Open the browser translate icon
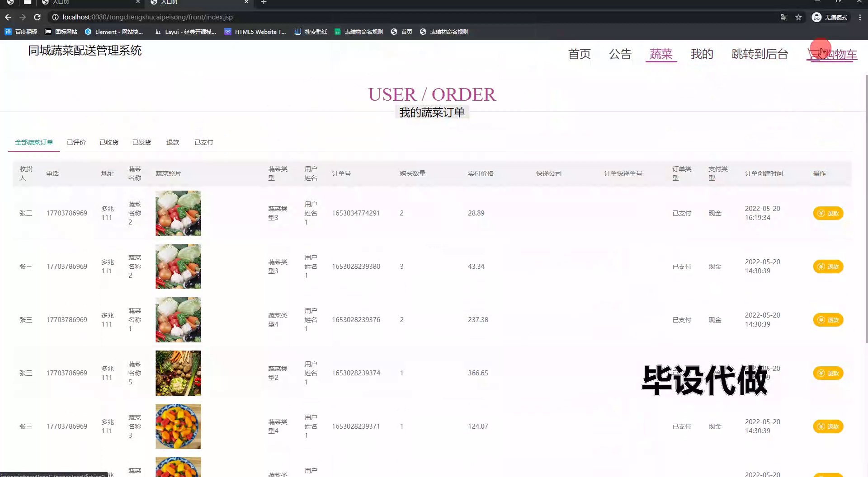The height and width of the screenshot is (477, 868). (784, 17)
